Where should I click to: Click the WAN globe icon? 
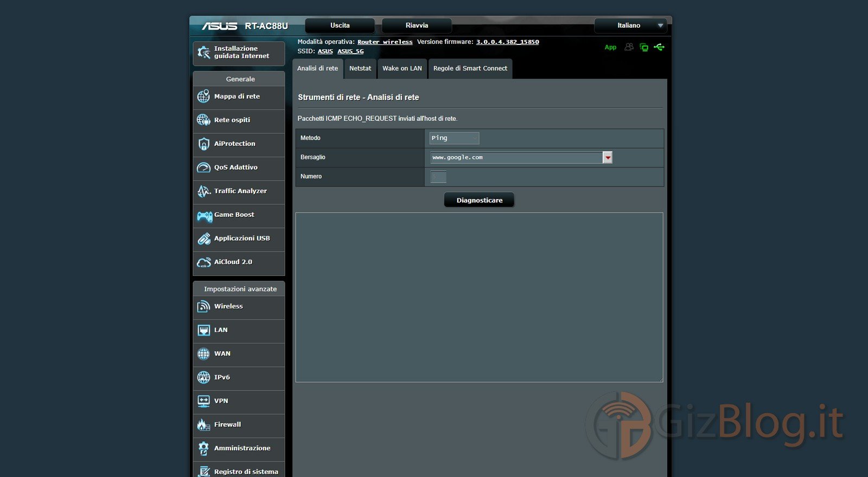pyautogui.click(x=203, y=354)
